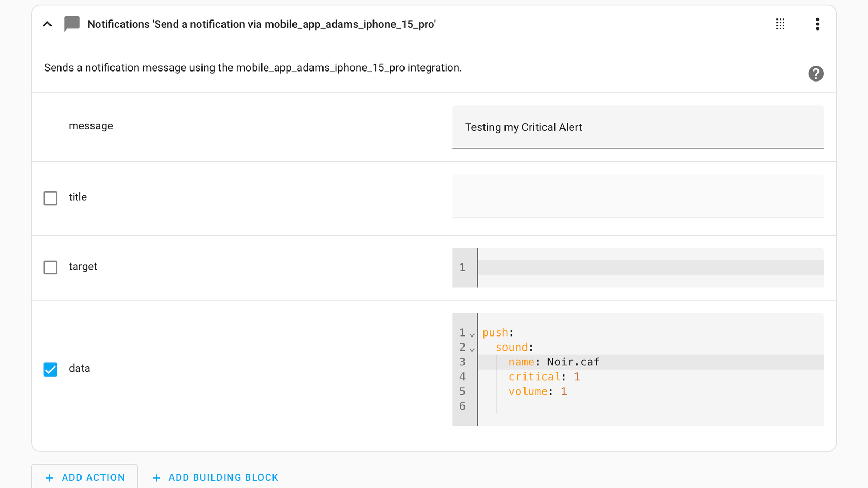Open the three-dot overflow menu
This screenshot has width=868, height=488.
click(x=817, y=24)
